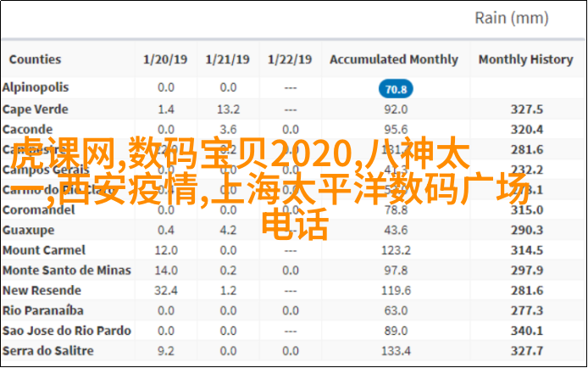Click Caconde's 95.6 accumulated monthly value

pyautogui.click(x=396, y=130)
